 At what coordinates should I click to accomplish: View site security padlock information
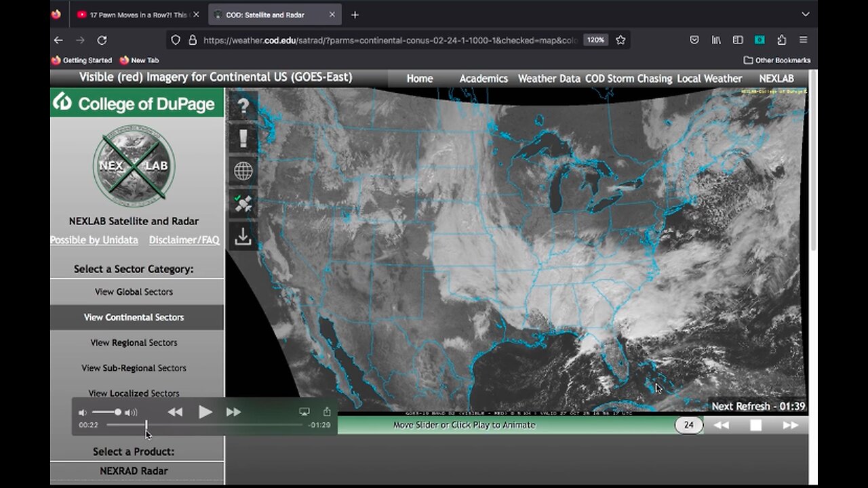point(193,40)
